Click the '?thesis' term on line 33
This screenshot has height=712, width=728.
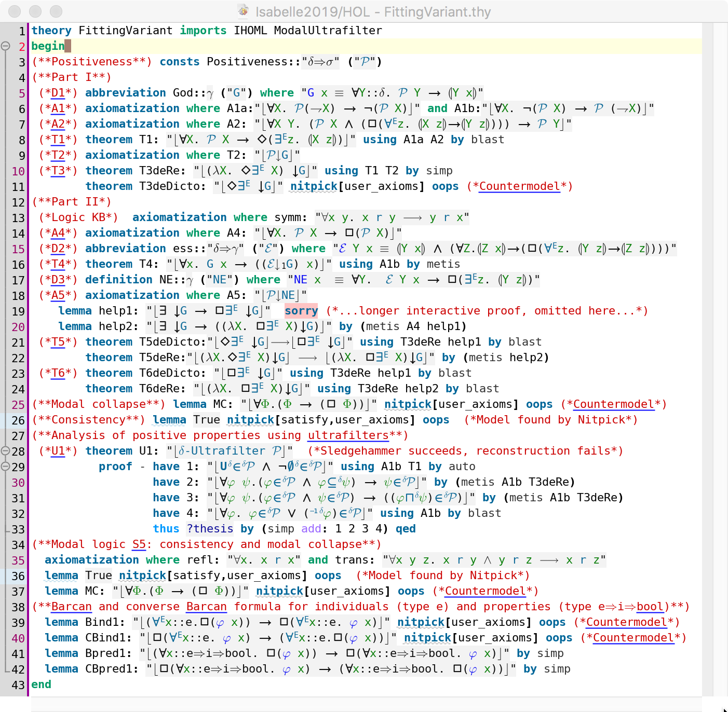point(210,529)
